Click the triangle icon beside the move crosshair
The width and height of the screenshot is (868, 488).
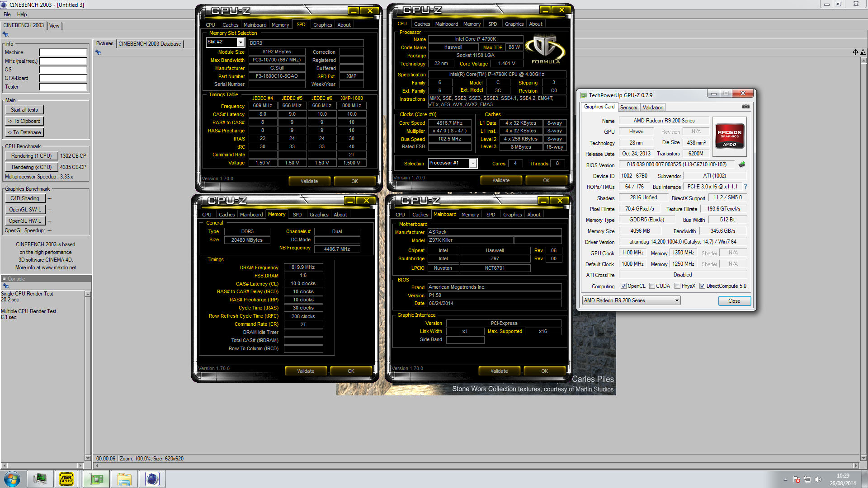(863, 52)
